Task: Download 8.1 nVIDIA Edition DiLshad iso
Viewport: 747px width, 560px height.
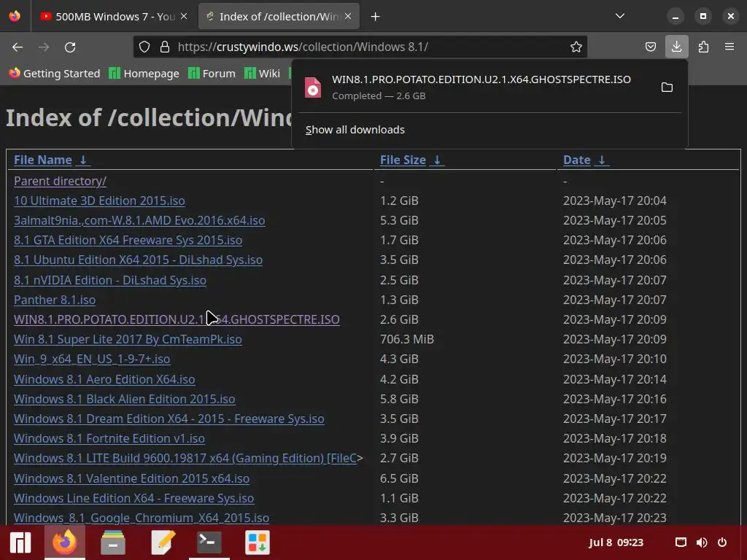Action: (x=110, y=280)
